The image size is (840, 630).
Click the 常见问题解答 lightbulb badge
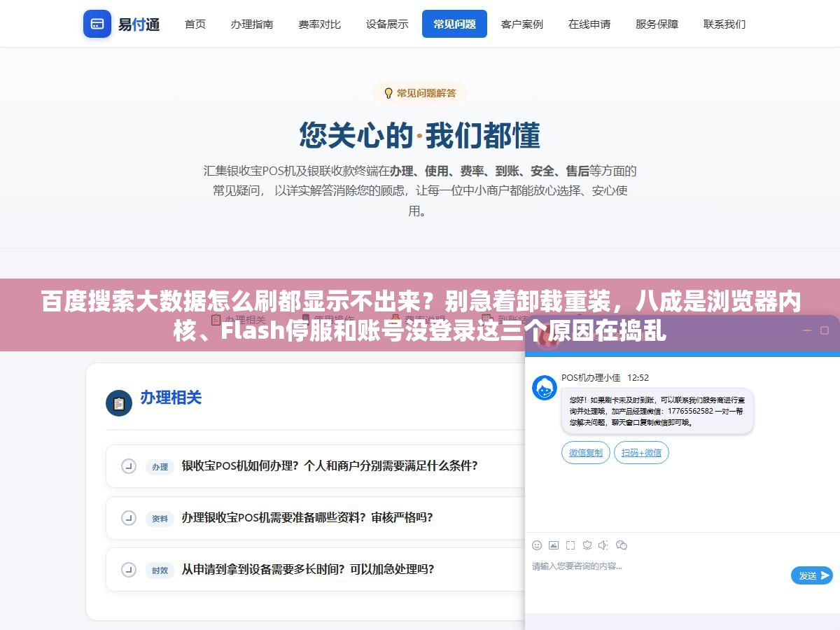(420, 93)
